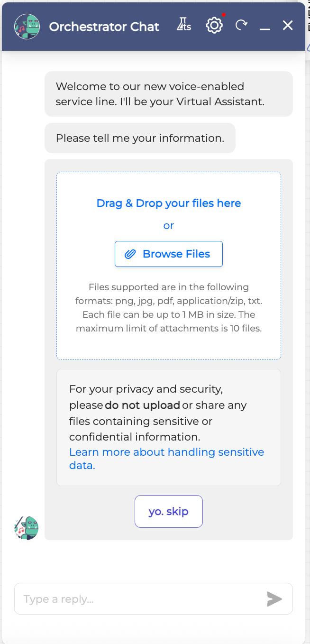Click the orc avatar in the header

click(x=27, y=26)
